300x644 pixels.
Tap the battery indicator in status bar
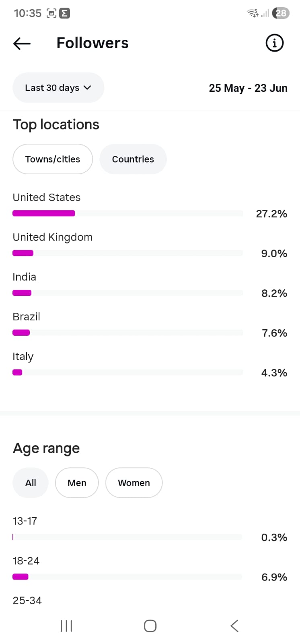281,13
